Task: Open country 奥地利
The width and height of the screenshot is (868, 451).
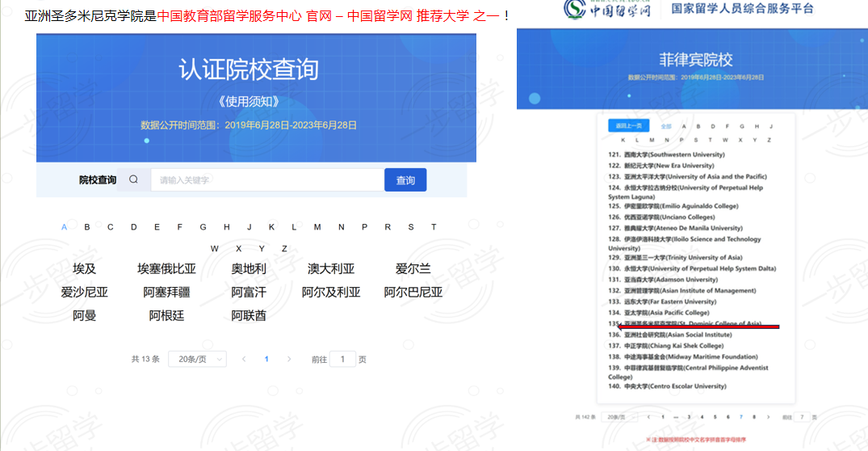Action: click(x=249, y=268)
